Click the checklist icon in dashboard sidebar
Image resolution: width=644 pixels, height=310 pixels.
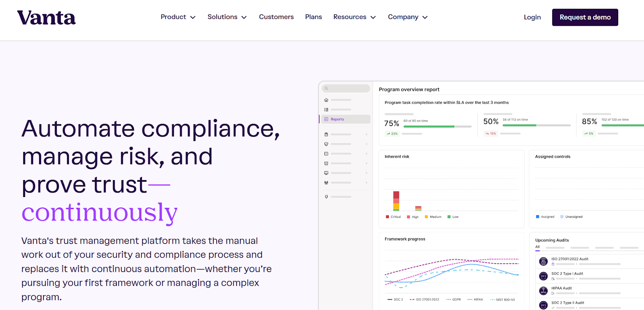[326, 109]
